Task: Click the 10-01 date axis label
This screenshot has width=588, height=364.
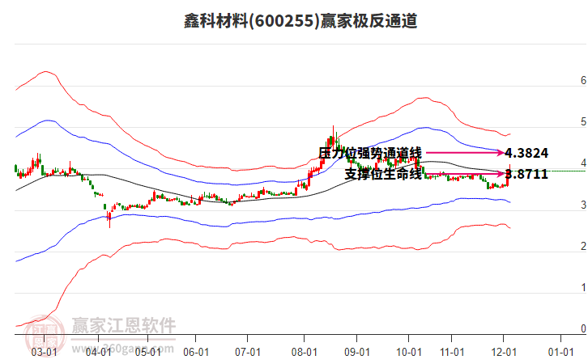Action: 409,352
